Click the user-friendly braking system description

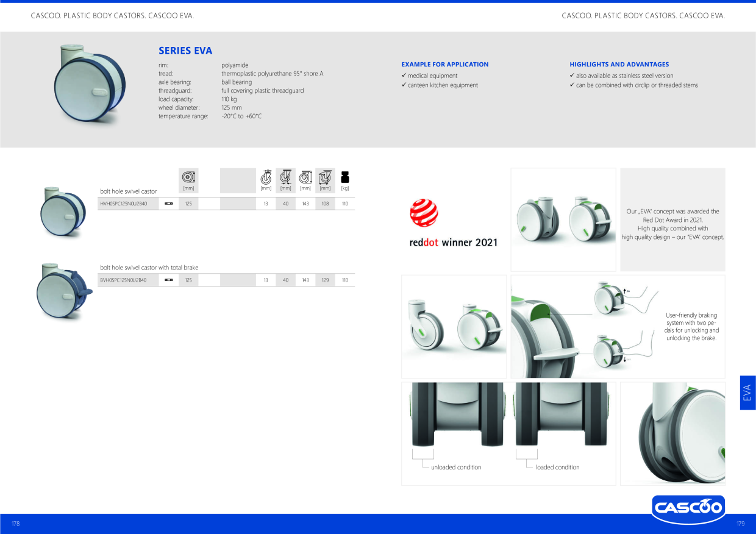[x=692, y=327]
